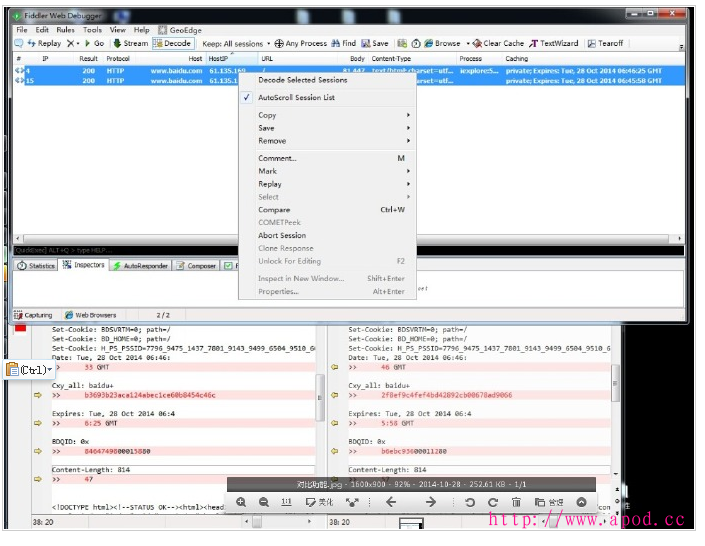Click zoom in magnifier in image viewer
This screenshot has height=546, width=705.
pyautogui.click(x=241, y=502)
